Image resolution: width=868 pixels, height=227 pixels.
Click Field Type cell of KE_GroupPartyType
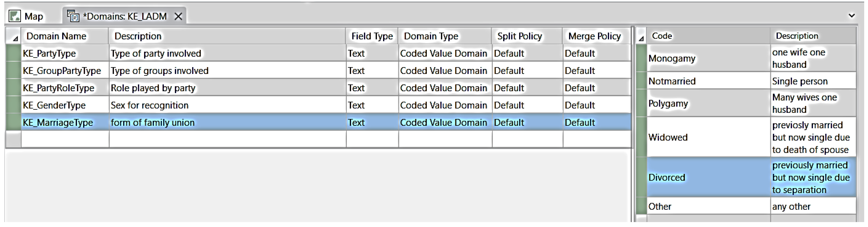tap(372, 71)
